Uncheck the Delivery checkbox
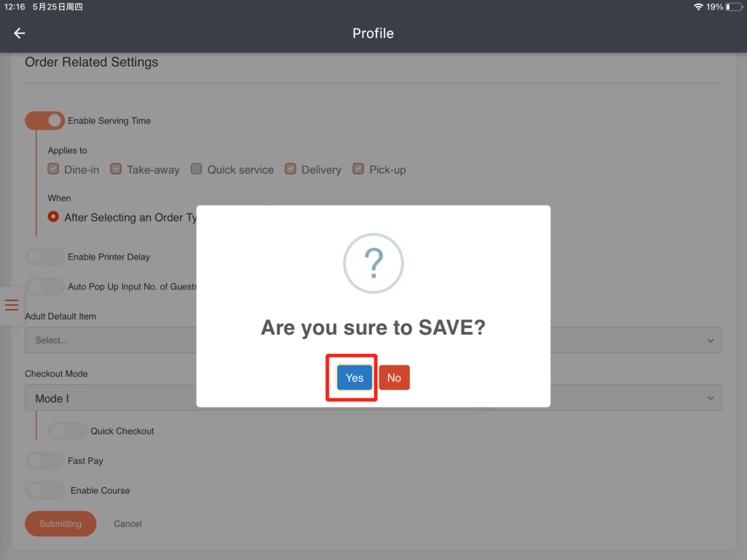The height and width of the screenshot is (560, 747). (290, 169)
